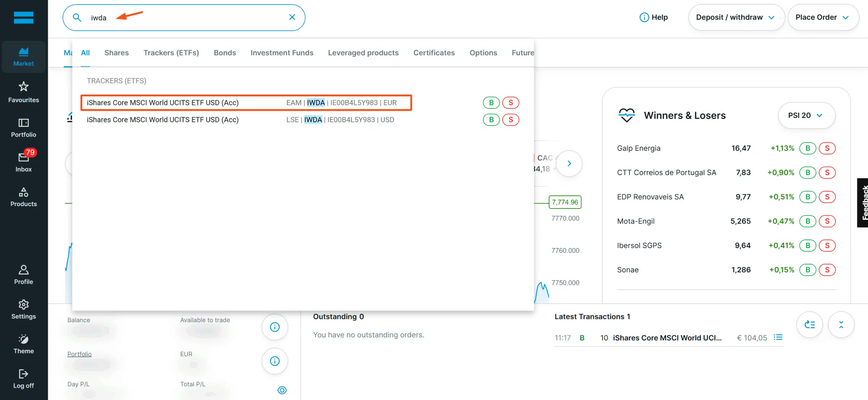Open Profile in the sidebar
Image resolution: width=868 pixels, height=400 pixels.
[24, 274]
